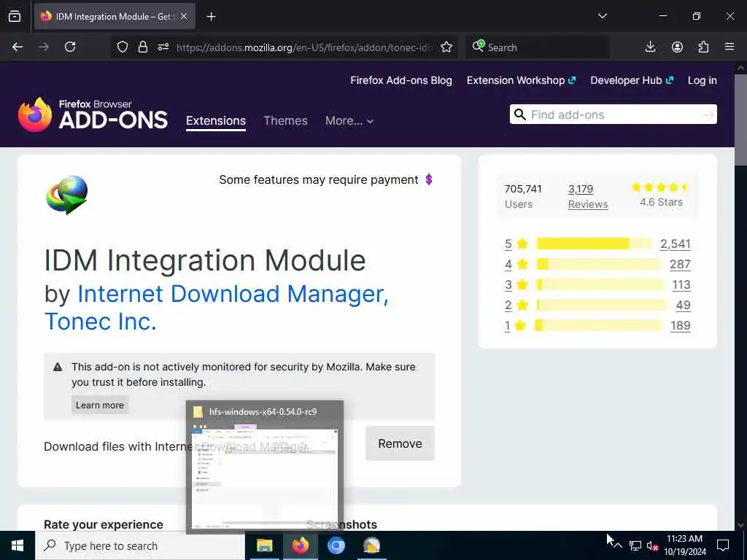Submit the add-on search with the arrow icon
Screen dimensions: 747x560
708,114
